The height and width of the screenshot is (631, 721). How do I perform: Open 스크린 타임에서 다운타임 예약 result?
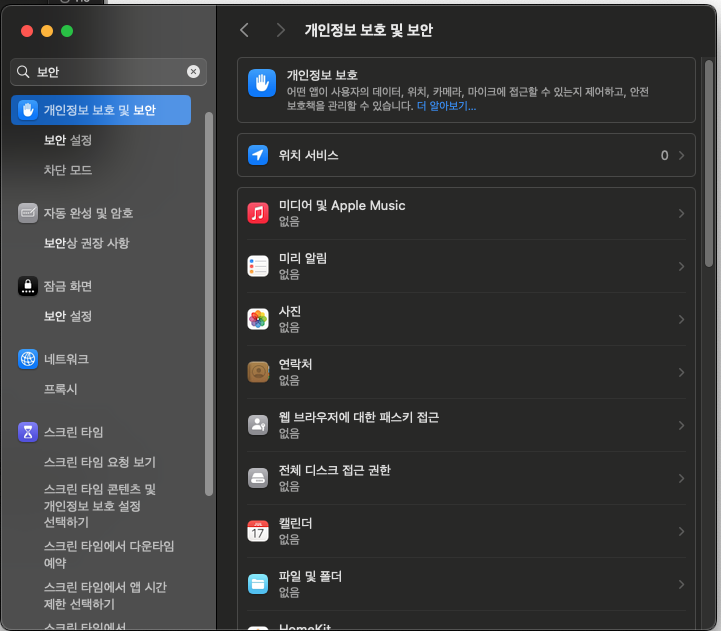pos(109,554)
